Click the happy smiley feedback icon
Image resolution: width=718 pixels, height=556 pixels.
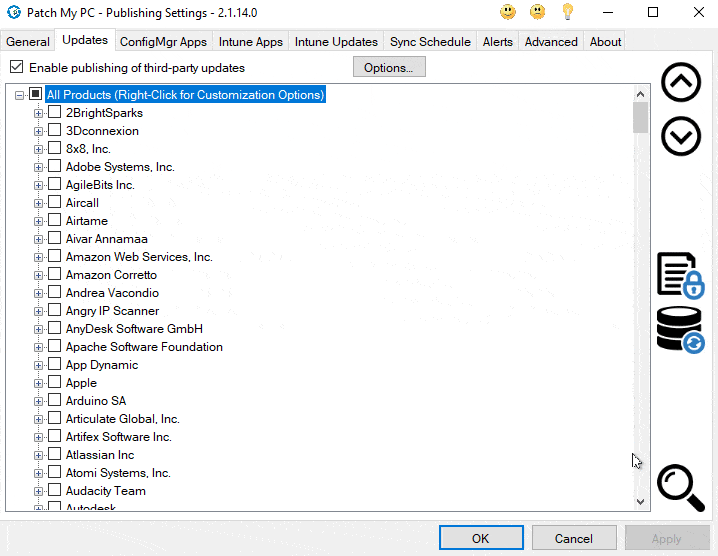(508, 12)
